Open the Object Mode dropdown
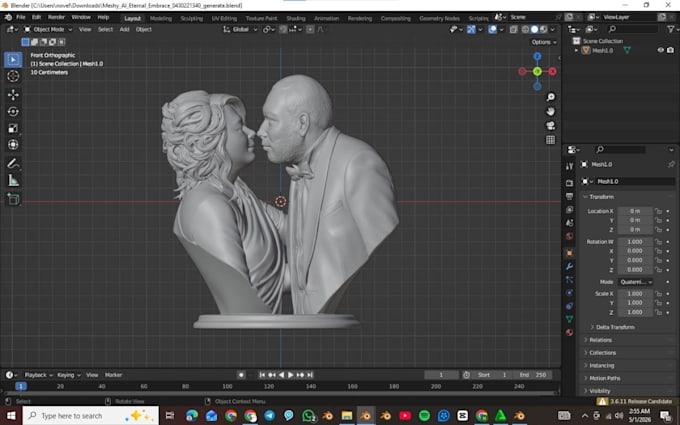Viewport: 680px width, 425px height. [48, 29]
